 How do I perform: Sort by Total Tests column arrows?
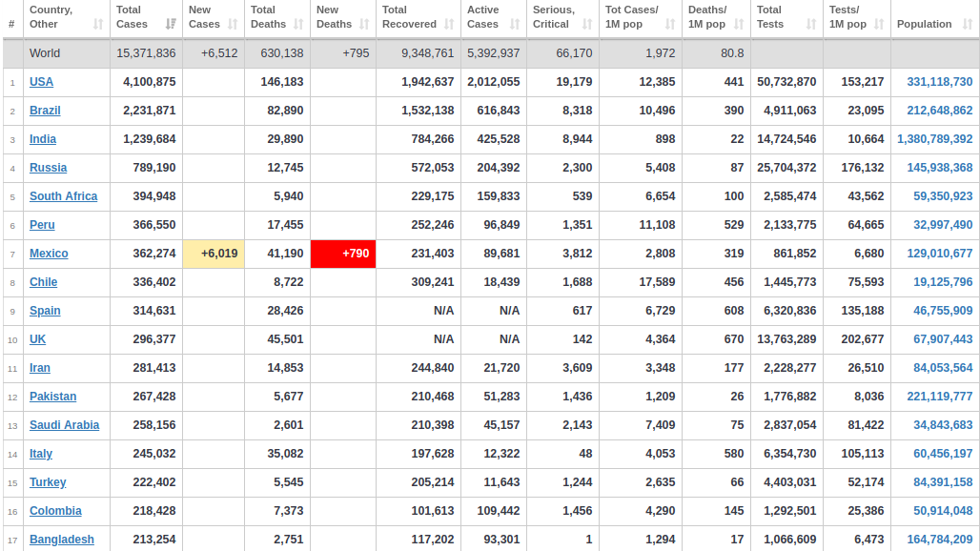click(811, 25)
